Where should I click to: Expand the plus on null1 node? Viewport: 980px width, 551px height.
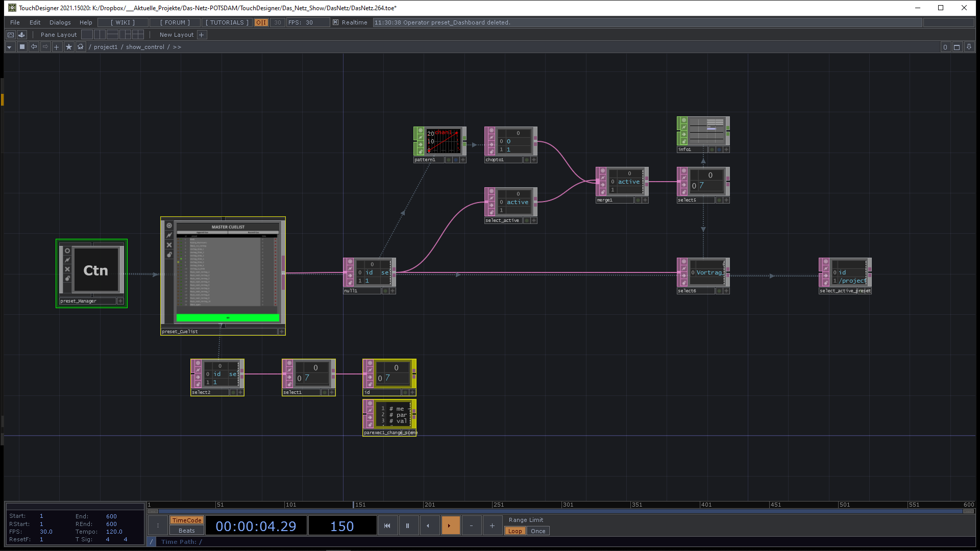(x=393, y=291)
